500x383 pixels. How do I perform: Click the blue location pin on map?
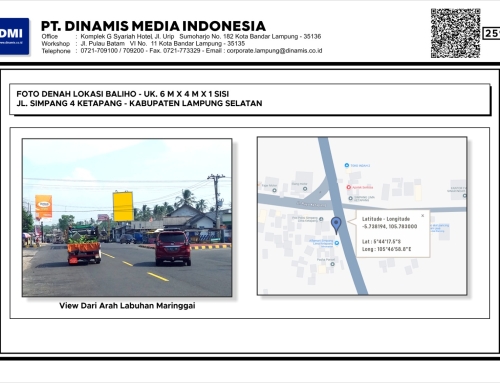tap(336, 225)
